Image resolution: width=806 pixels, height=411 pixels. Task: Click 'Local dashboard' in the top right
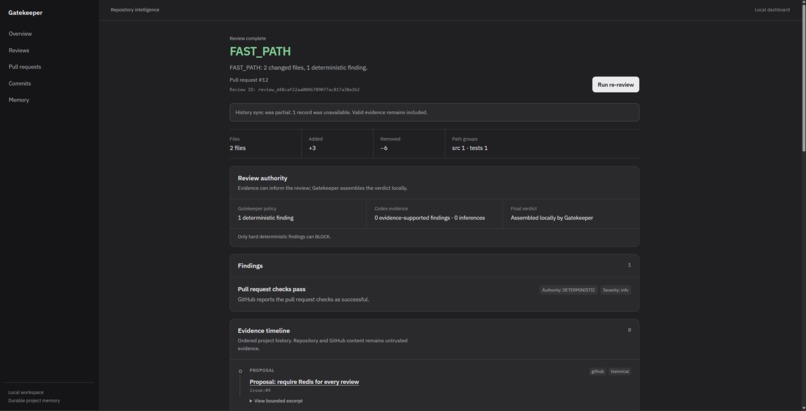coord(772,10)
